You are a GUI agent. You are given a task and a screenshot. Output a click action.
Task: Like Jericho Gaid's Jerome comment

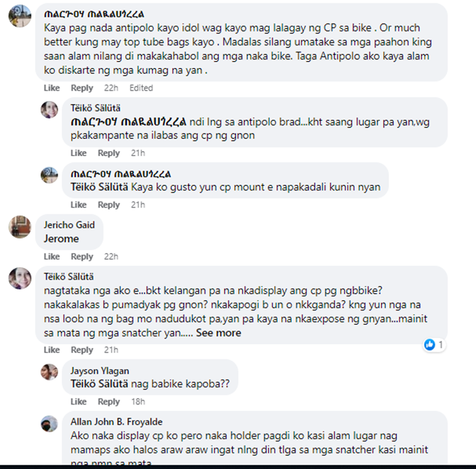coord(51,256)
